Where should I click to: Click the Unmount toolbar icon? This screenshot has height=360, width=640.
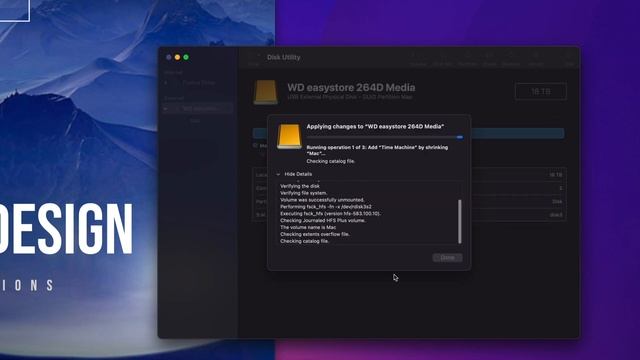point(536,60)
